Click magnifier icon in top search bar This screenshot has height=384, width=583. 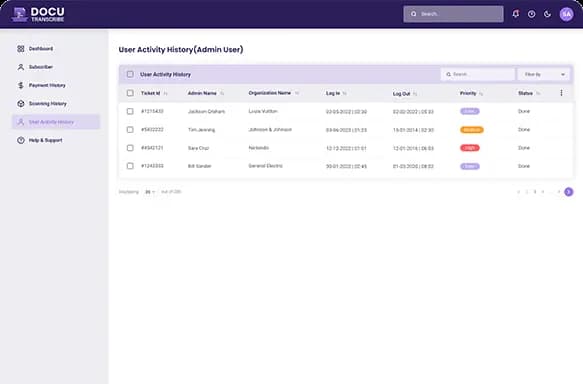pos(413,14)
